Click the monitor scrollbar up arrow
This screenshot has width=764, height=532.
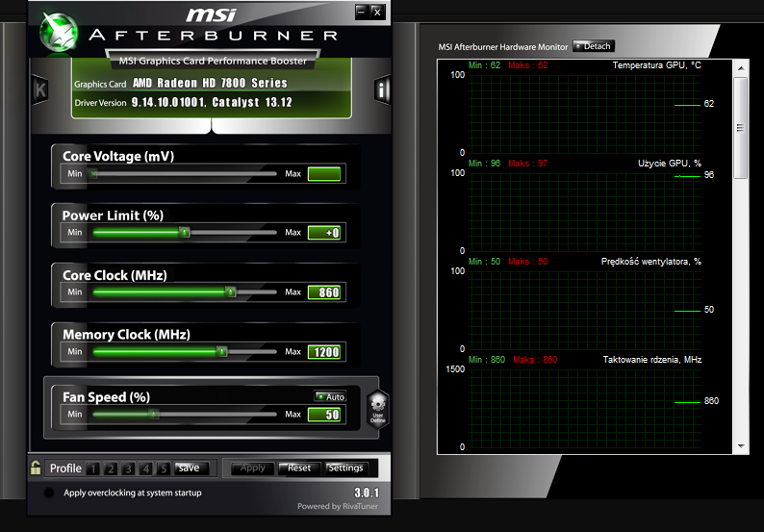coord(741,68)
